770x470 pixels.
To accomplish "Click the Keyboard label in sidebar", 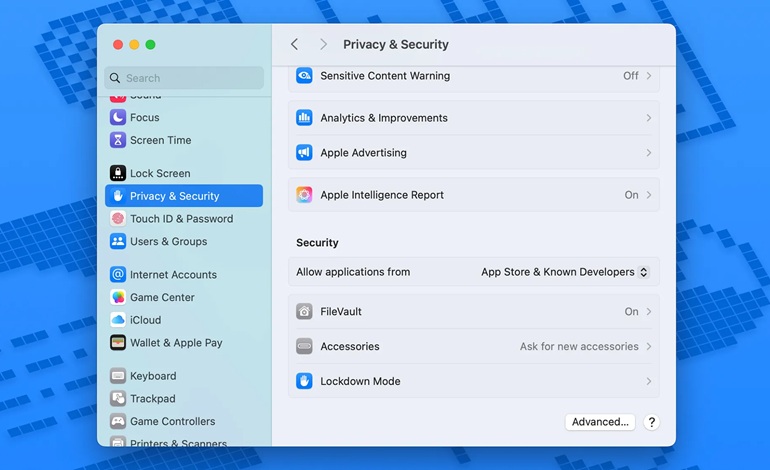I will pyautogui.click(x=153, y=376).
